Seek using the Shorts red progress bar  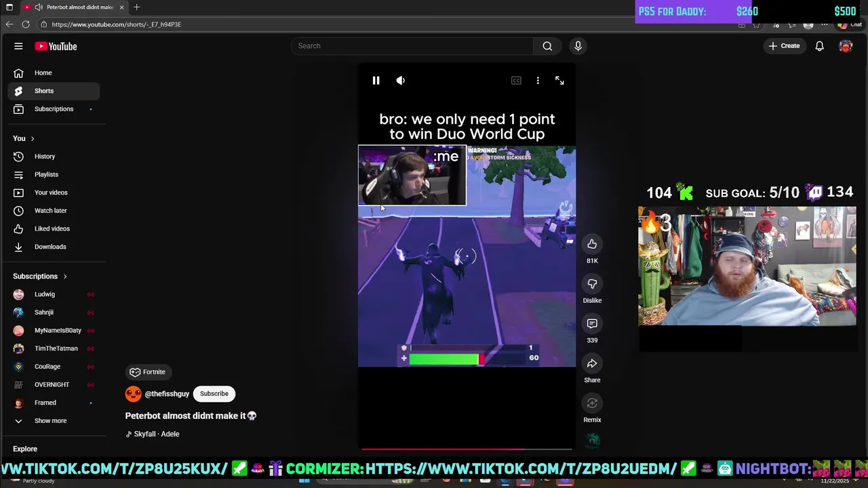coord(467,448)
